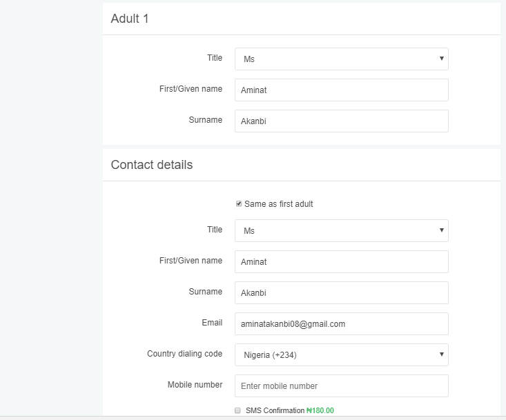Click the Country dialing code dropdown arrow
This screenshot has width=506, height=420.
coord(442,354)
